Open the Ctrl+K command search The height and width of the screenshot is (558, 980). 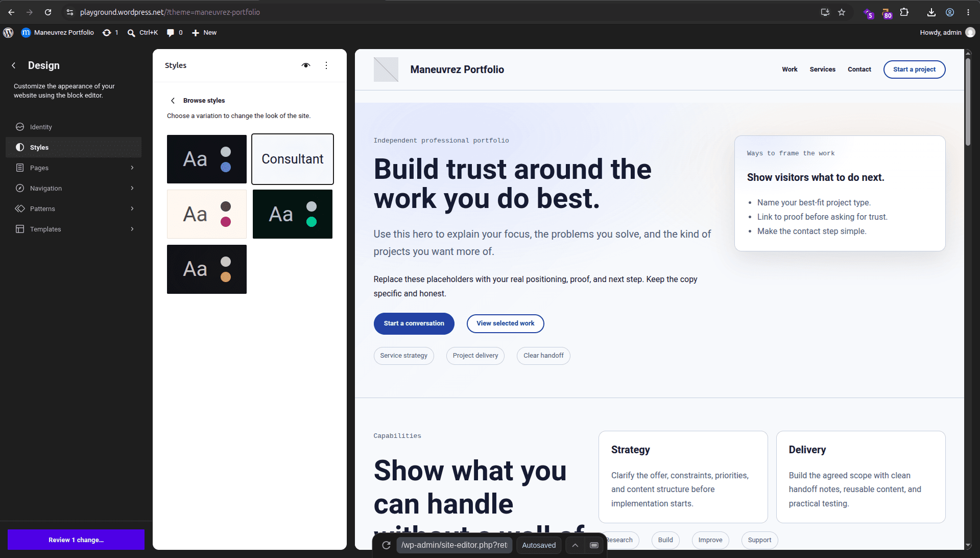click(142, 33)
